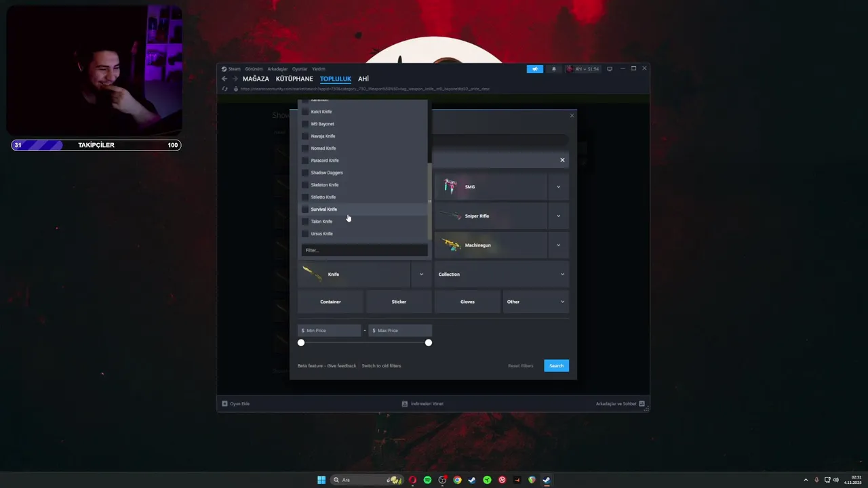Image resolution: width=868 pixels, height=488 pixels.
Task: Check the Survival Knife checkbox
Action: tap(305, 209)
